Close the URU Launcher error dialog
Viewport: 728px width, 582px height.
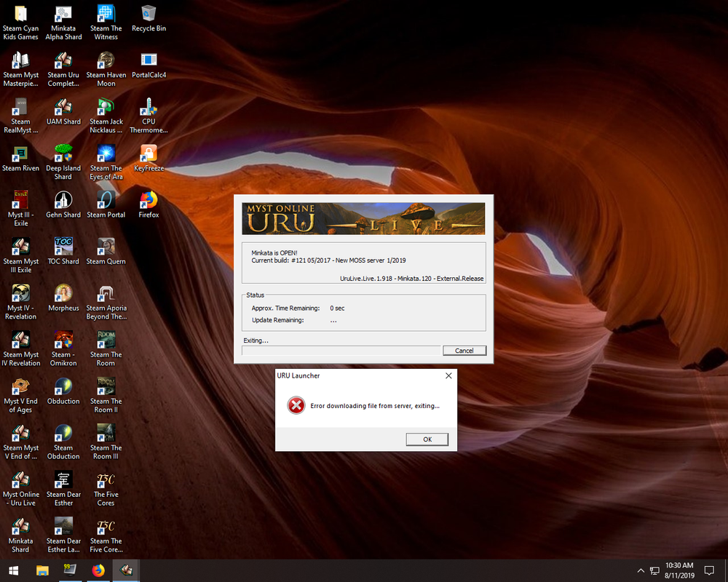pos(448,375)
